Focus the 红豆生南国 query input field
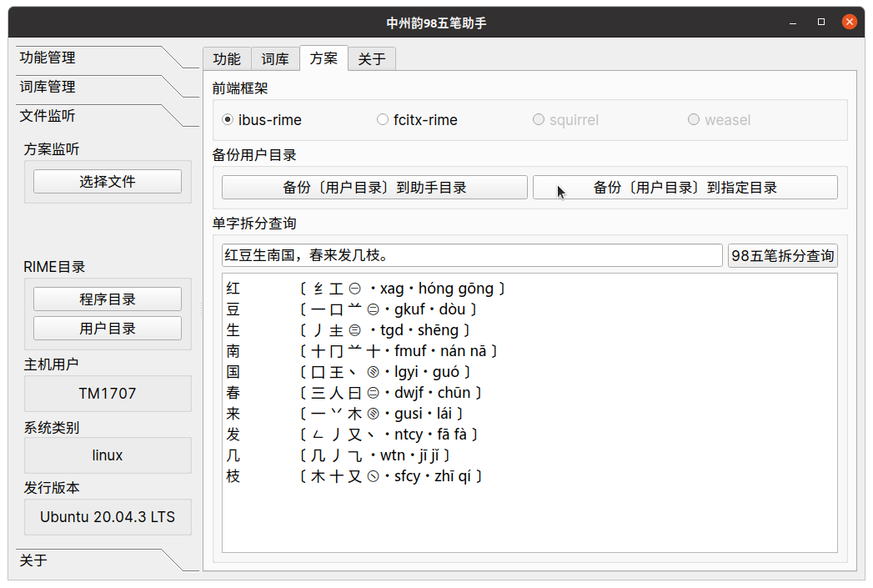 point(472,255)
